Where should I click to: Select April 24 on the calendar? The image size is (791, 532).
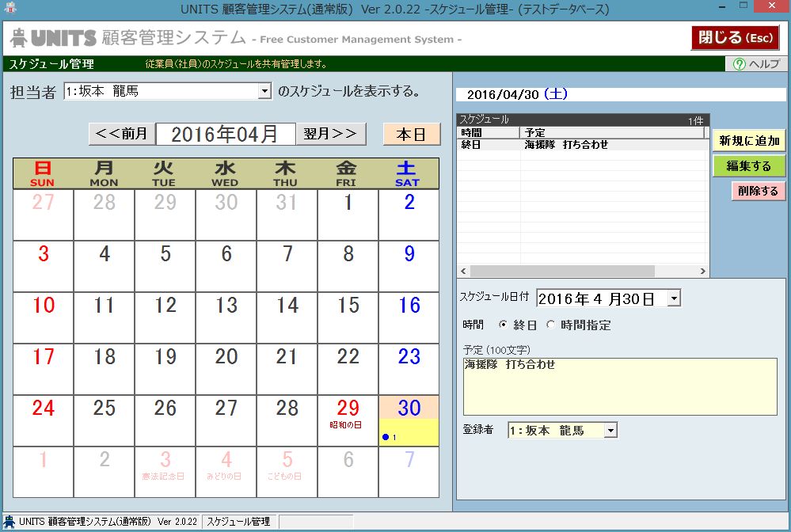(x=44, y=420)
